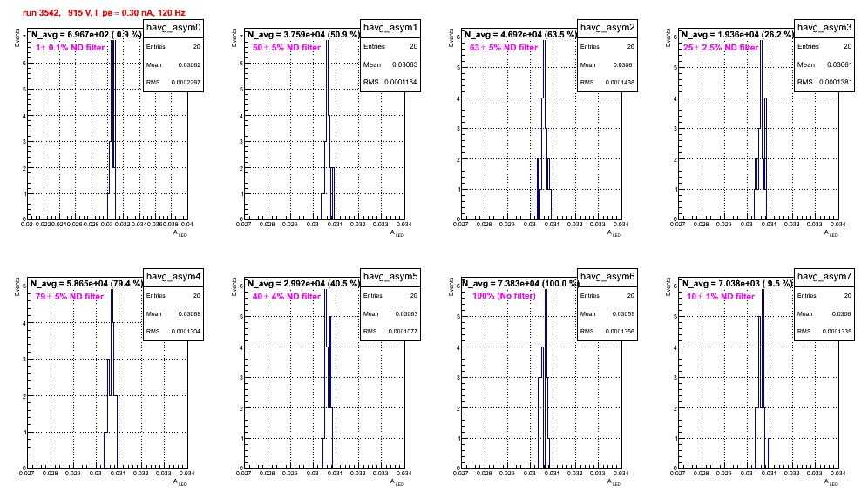This screenshot has width=868, height=498.
Task: Select RMS value 0.0001164
Action: 401,82
